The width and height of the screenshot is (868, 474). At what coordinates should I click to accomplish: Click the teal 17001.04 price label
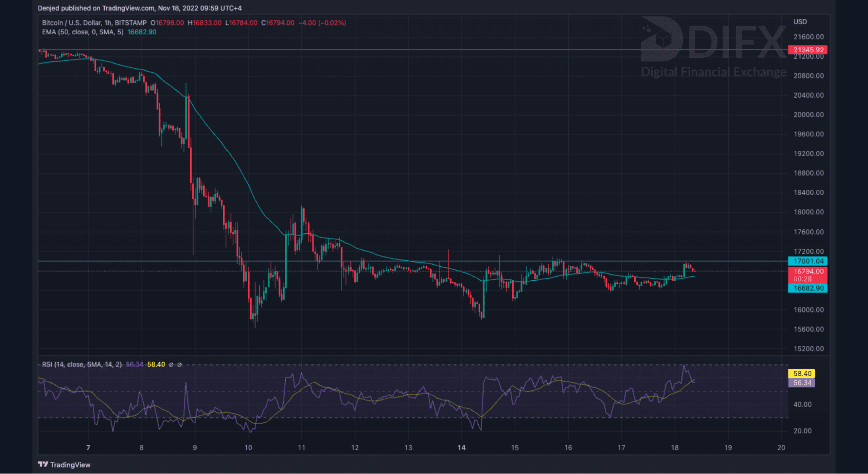click(x=808, y=261)
